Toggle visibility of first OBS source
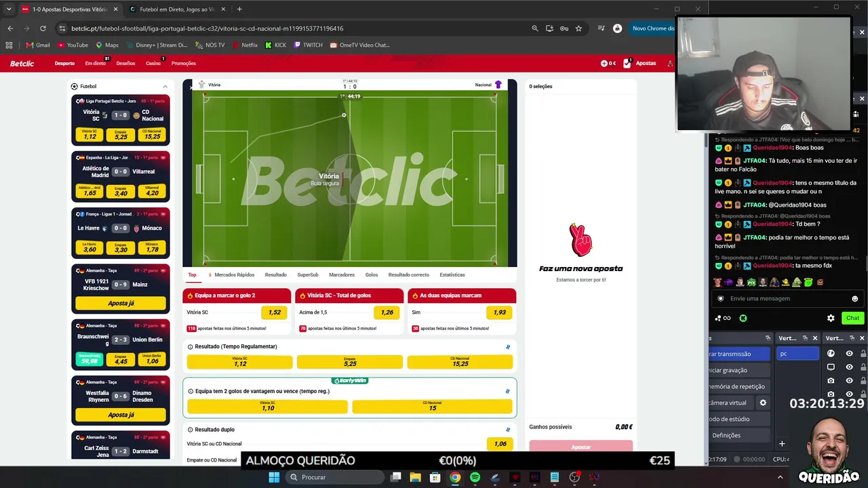Screen dimensions: 868x488 click(x=849, y=354)
